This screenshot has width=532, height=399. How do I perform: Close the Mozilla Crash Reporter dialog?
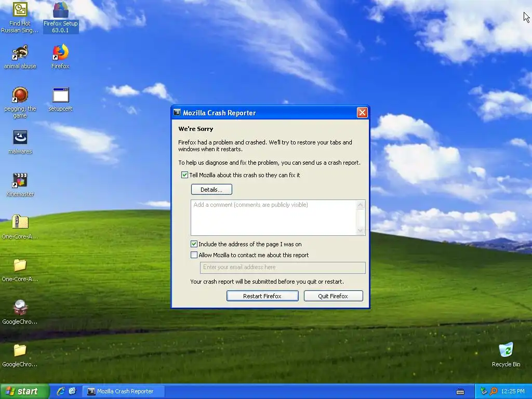[362, 112]
